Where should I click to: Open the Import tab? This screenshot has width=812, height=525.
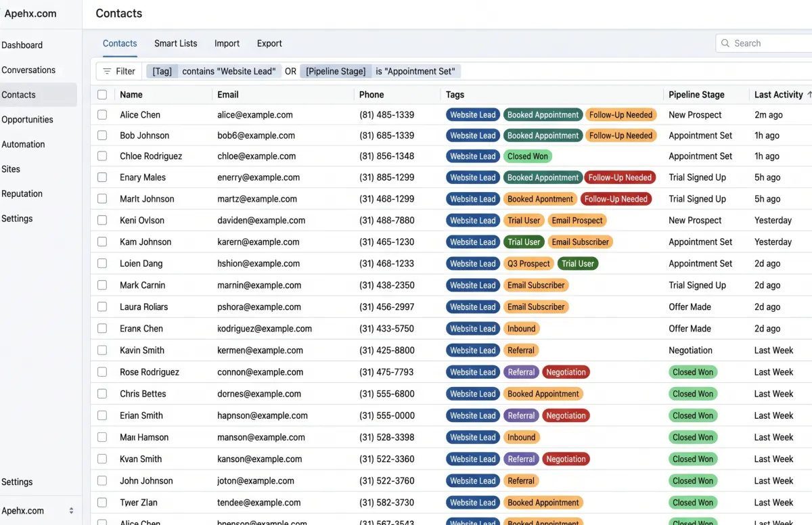pos(227,43)
